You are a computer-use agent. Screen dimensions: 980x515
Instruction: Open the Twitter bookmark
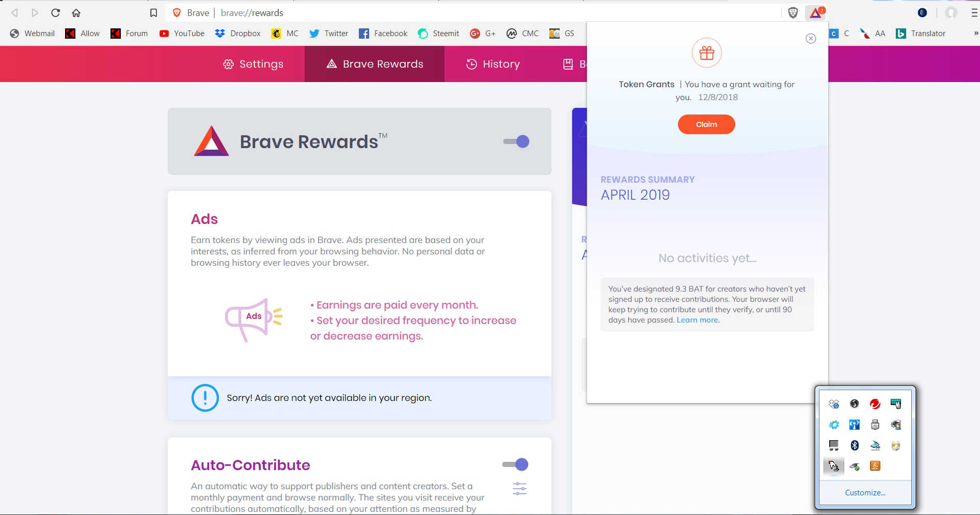(328, 34)
